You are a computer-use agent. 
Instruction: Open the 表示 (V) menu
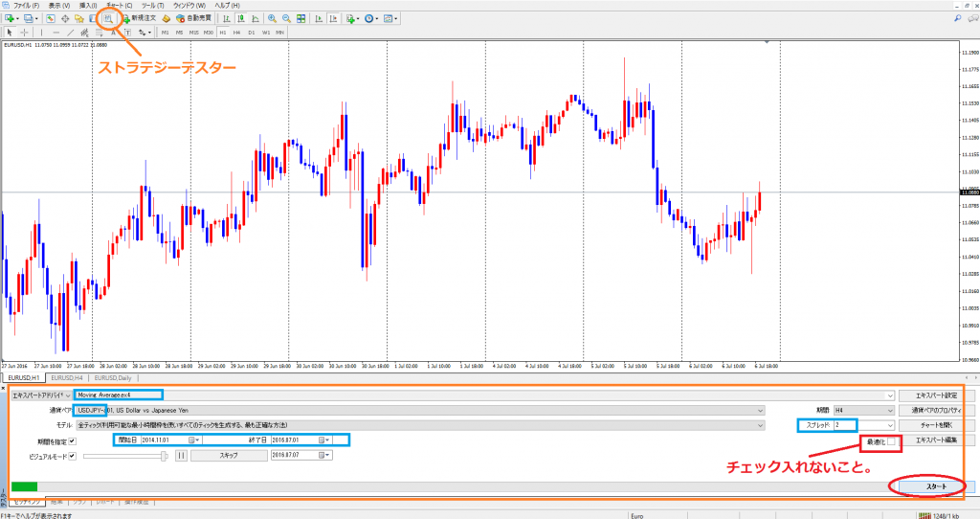[59, 5]
